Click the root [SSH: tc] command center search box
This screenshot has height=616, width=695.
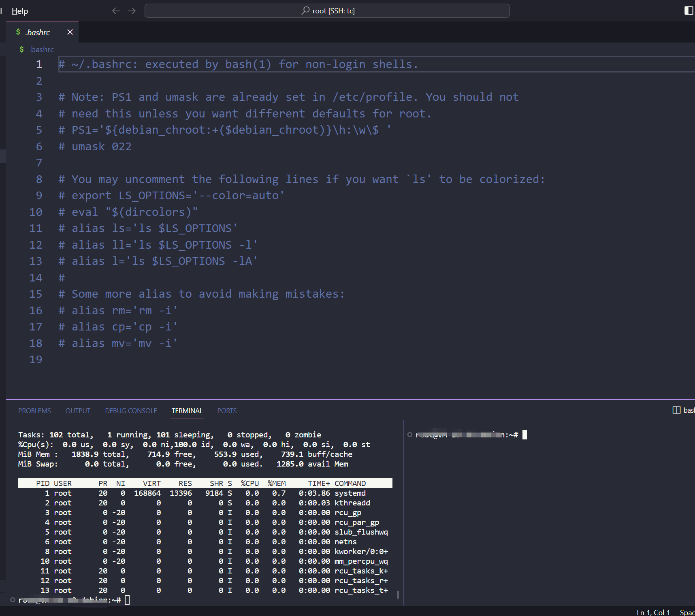tap(327, 11)
